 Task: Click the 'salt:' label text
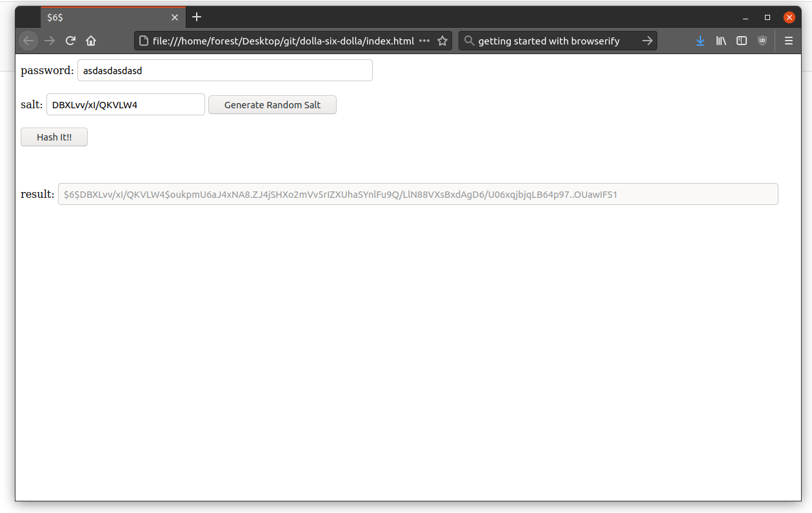(x=32, y=104)
